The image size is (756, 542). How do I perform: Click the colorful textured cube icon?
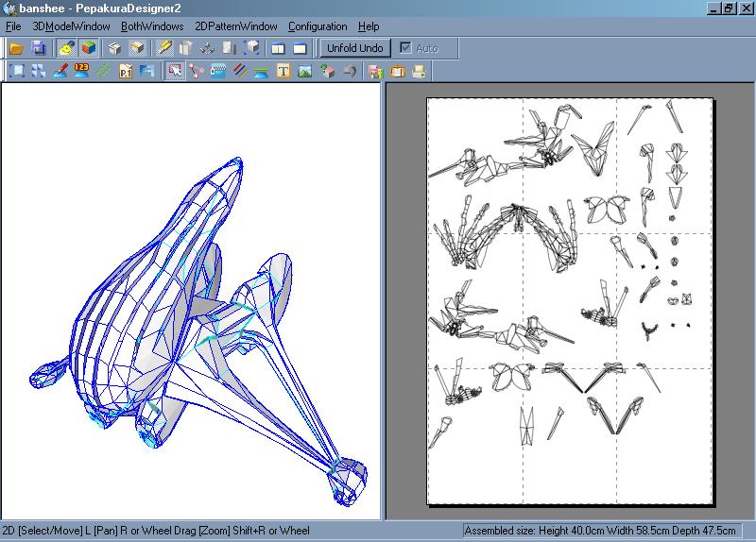click(89, 48)
